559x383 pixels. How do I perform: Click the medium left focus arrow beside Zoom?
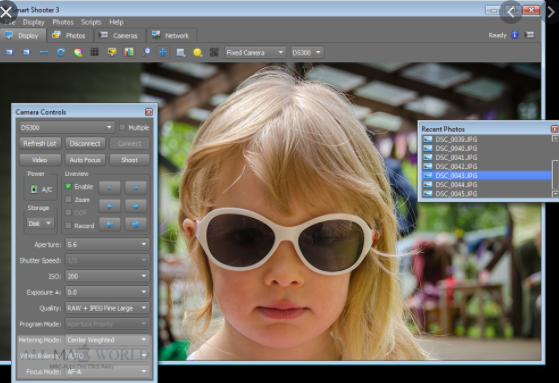tap(109, 206)
